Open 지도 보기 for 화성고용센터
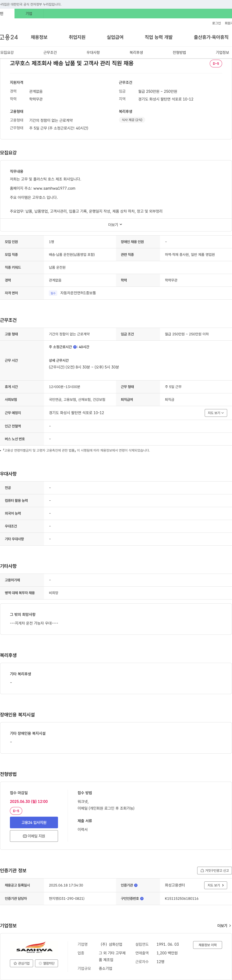The width and height of the screenshot is (232, 980). (x=216, y=885)
